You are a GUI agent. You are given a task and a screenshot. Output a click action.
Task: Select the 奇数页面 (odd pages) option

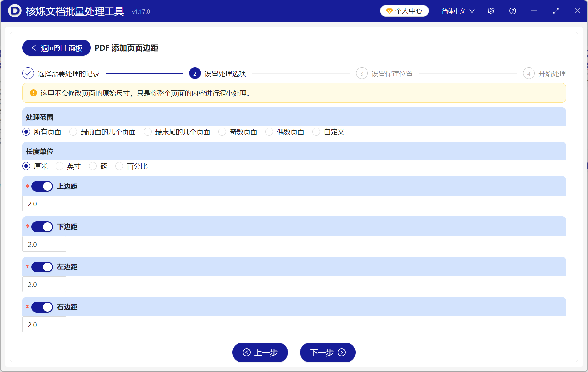pyautogui.click(x=222, y=132)
